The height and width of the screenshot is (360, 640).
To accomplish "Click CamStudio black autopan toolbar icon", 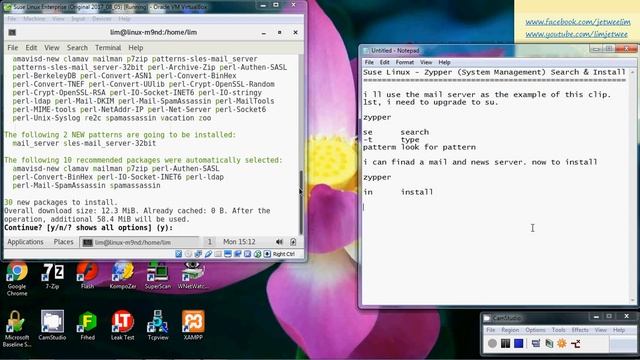I will coord(576,344).
